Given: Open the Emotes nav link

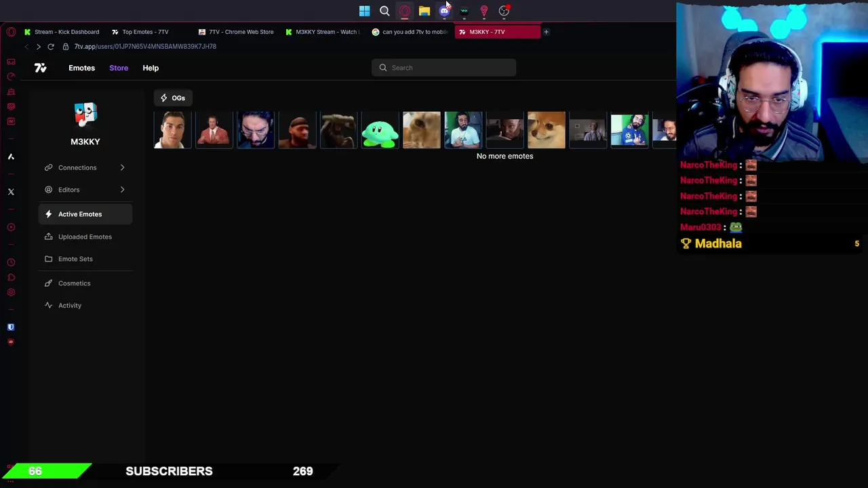Looking at the screenshot, I should coord(81,68).
